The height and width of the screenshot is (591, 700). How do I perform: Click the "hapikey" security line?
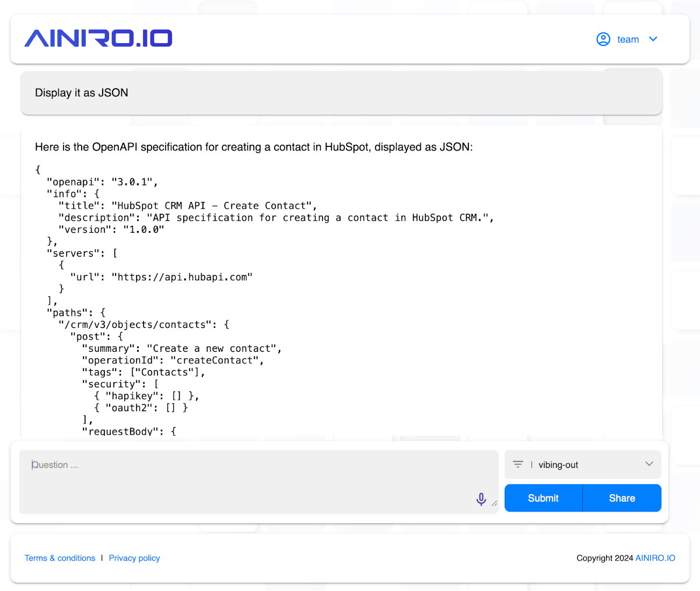(147, 396)
